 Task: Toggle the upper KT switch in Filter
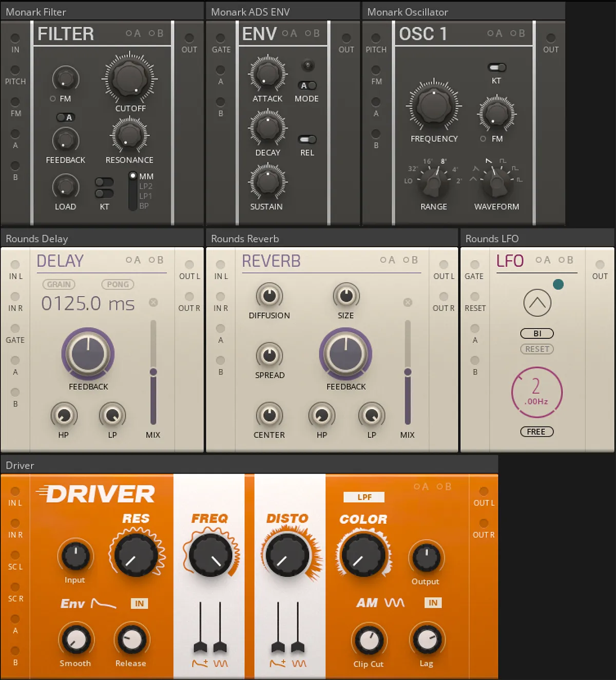104,182
